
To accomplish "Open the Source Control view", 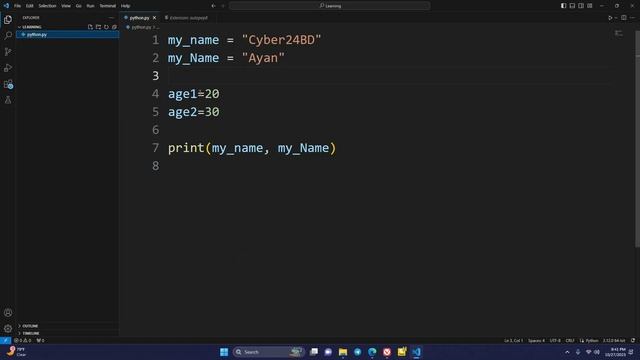I will pyautogui.click(x=8, y=51).
